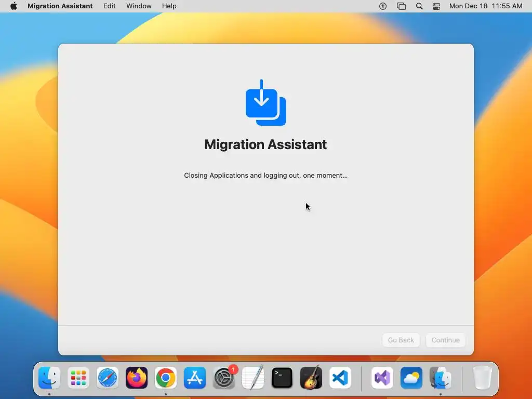Click the Accessibility shortcuts menu bar icon
Screen dimensions: 532x399
pyautogui.click(x=383, y=6)
